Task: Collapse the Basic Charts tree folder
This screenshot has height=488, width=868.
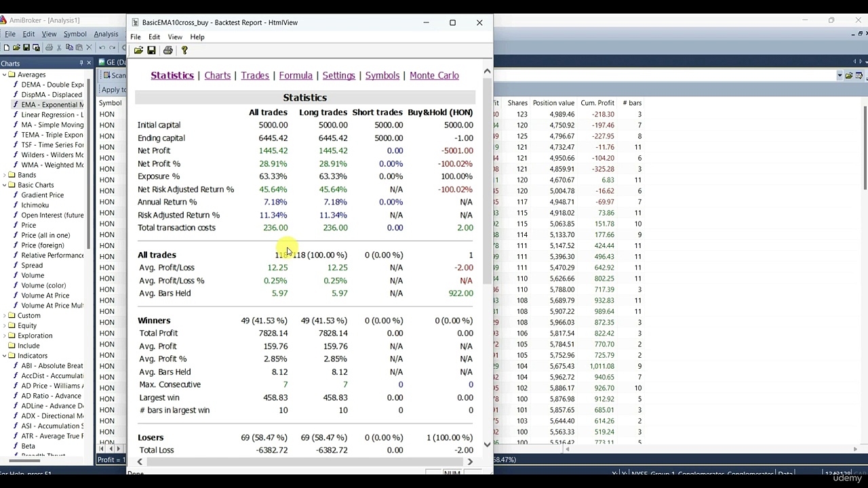Action: click(3, 185)
